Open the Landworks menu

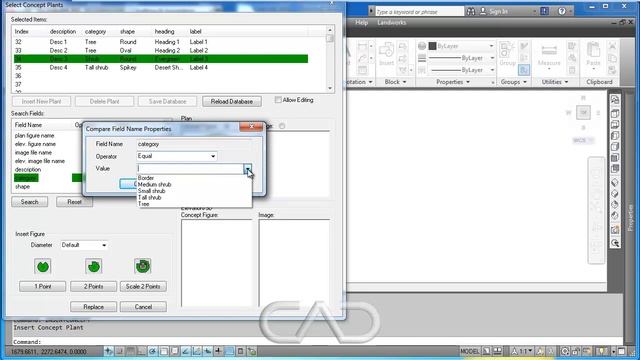(391, 22)
